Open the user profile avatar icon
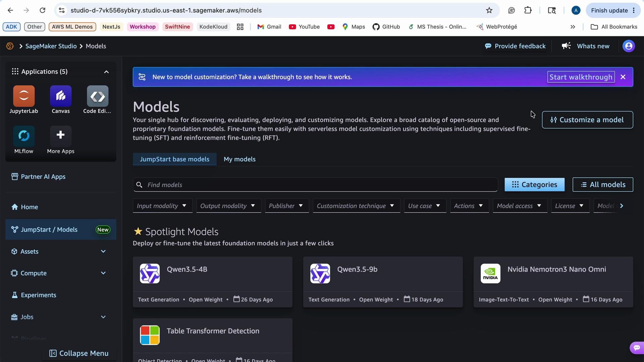 (x=629, y=46)
